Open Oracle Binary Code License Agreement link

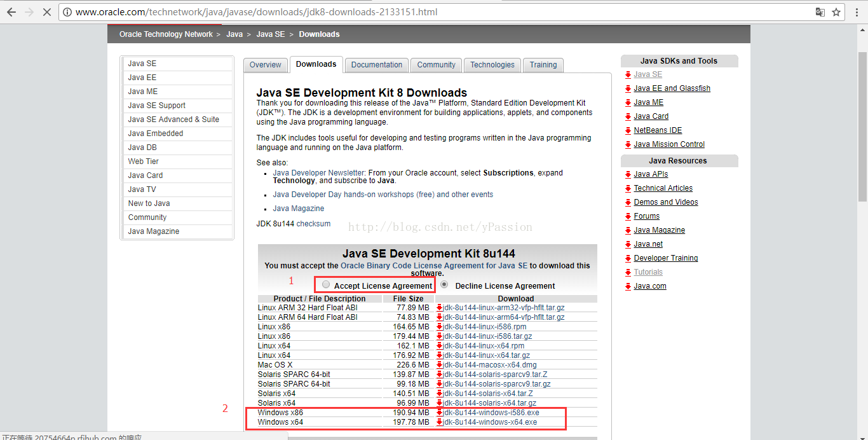tap(434, 266)
